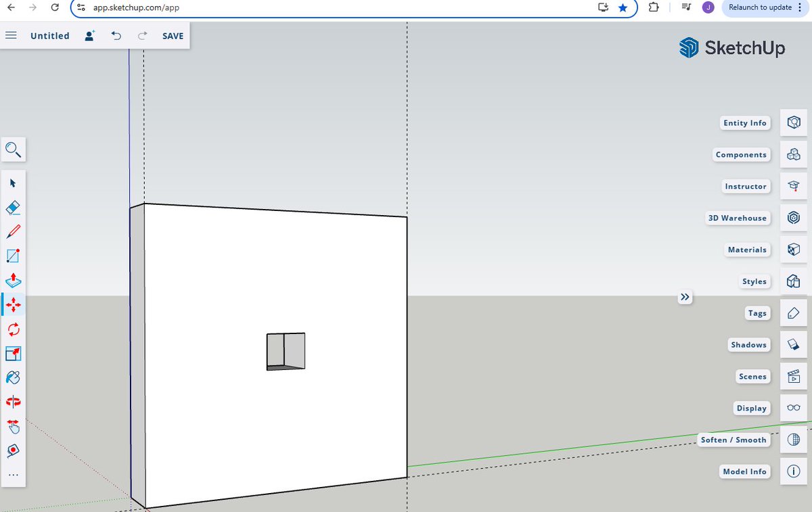Screen dimensions: 812x512
Task: Undo the last action
Action: (116, 36)
